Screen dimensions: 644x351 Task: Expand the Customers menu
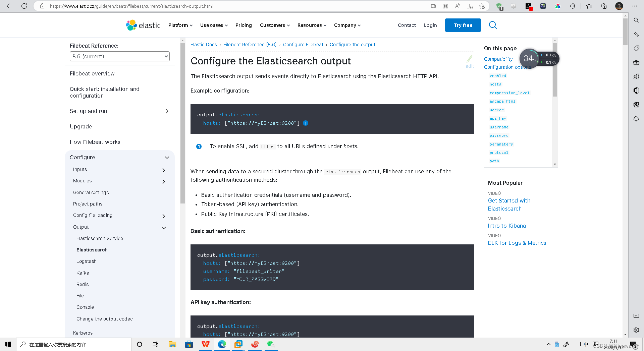[x=275, y=25]
